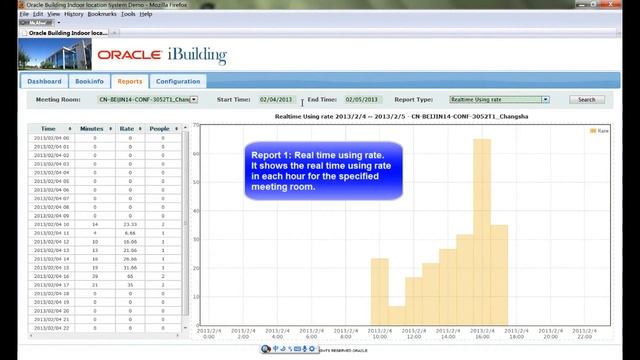The height and width of the screenshot is (360, 640).
Task: Select row '2013/02/04 13' in table
Action: [104, 250]
